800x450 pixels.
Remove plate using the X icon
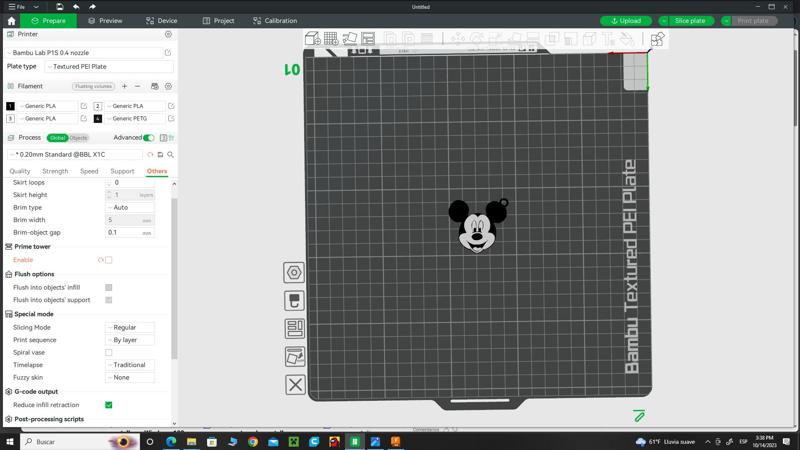coord(294,385)
